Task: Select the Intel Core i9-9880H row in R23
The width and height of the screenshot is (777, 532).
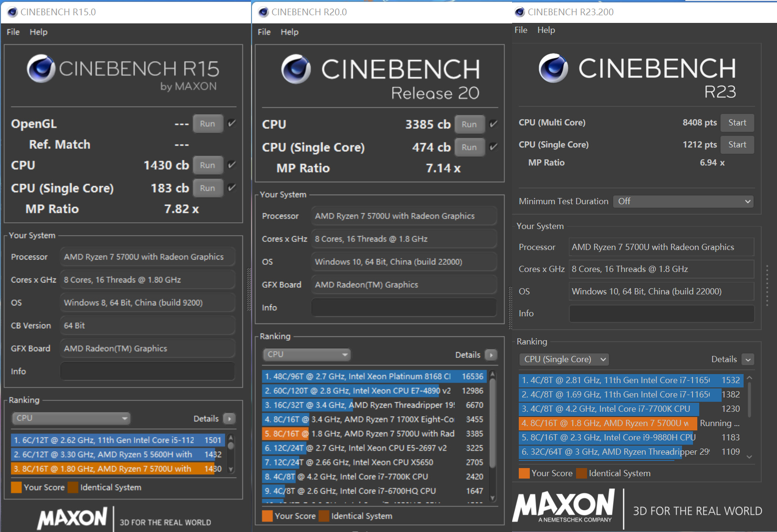Action: (631, 438)
